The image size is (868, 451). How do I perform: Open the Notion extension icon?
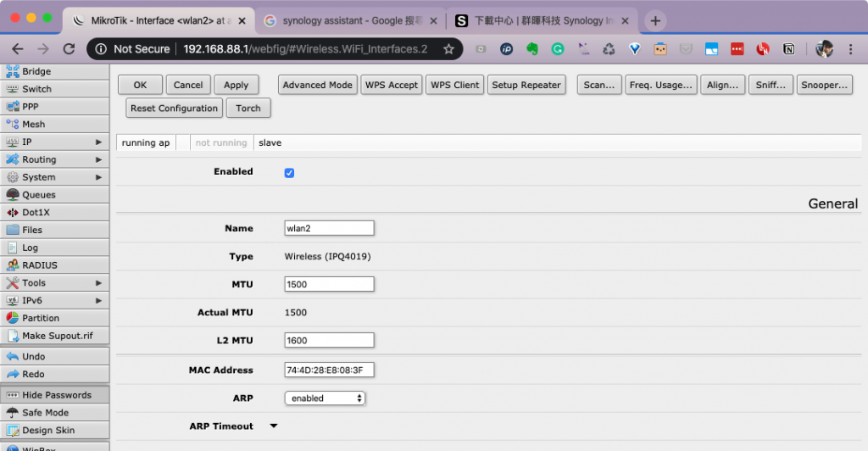[x=789, y=48]
